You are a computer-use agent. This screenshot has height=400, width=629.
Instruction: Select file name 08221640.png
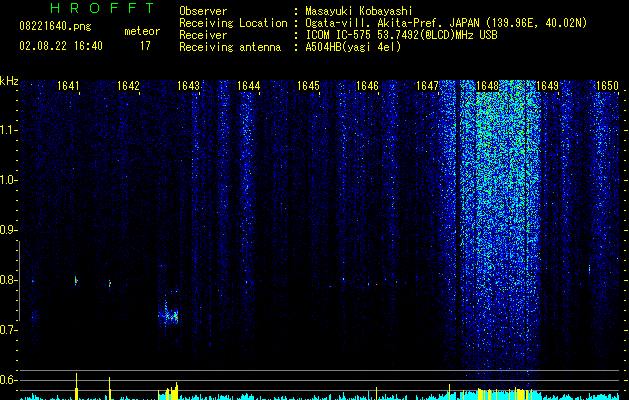tap(55, 27)
